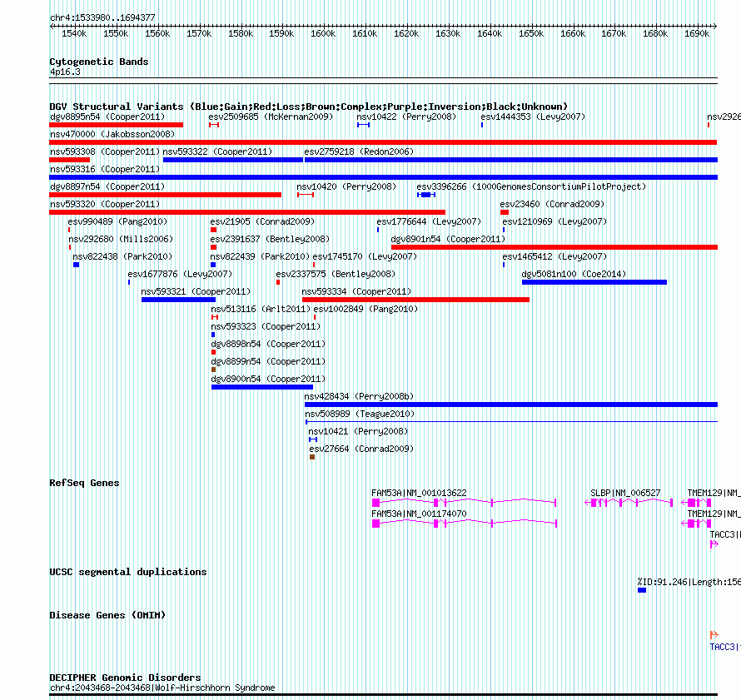The height and width of the screenshot is (700, 741).
Task: Click variant label nsv822439 (Park2010)
Action: click(x=260, y=256)
